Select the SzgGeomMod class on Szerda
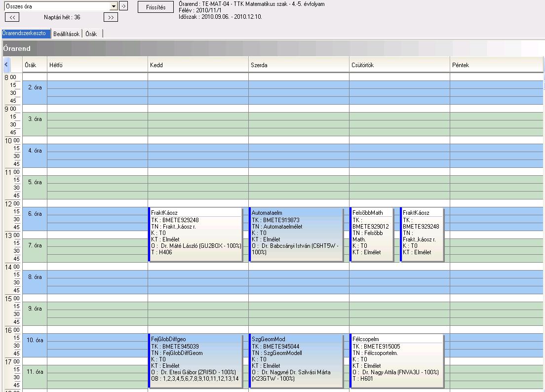The width and height of the screenshot is (545, 392). tap(297, 361)
